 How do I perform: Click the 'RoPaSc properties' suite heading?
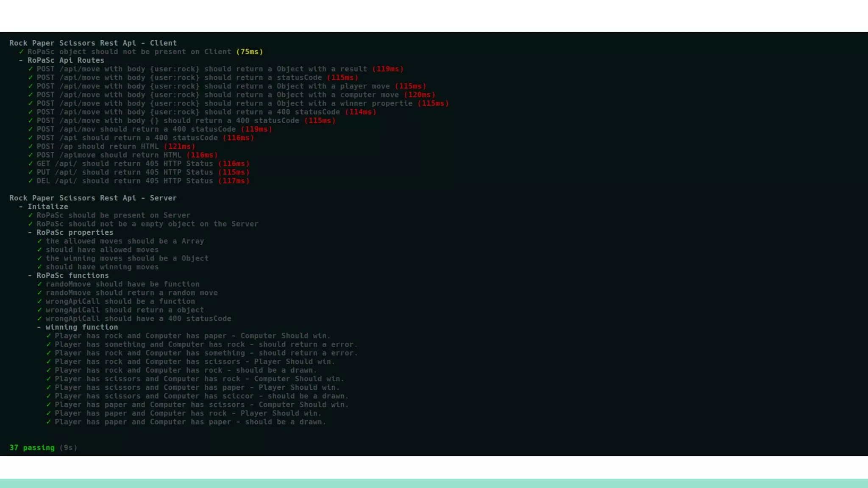coord(75,233)
